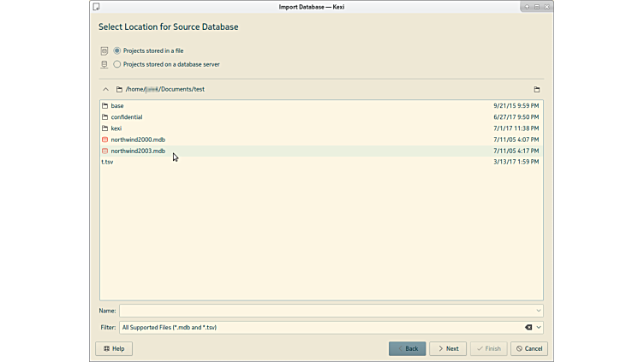Select 'Projects stored in a file' radio button
The image size is (644, 362).
117,50
